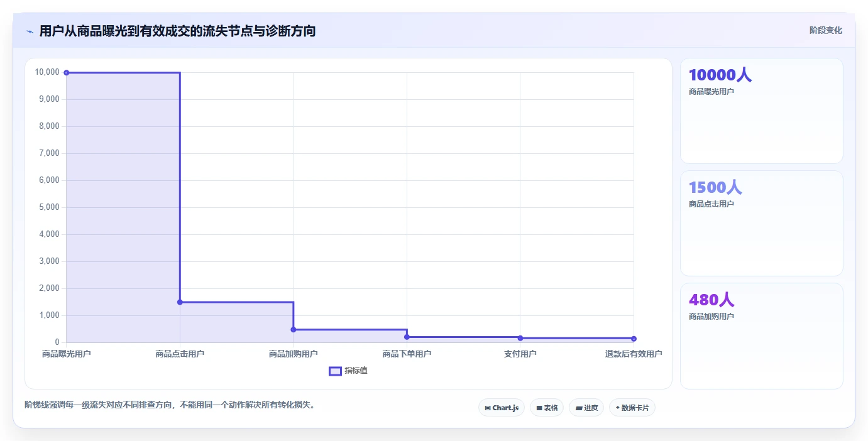Click the x-axis label 商品加购用户
This screenshot has width=868, height=441.
[x=294, y=354]
